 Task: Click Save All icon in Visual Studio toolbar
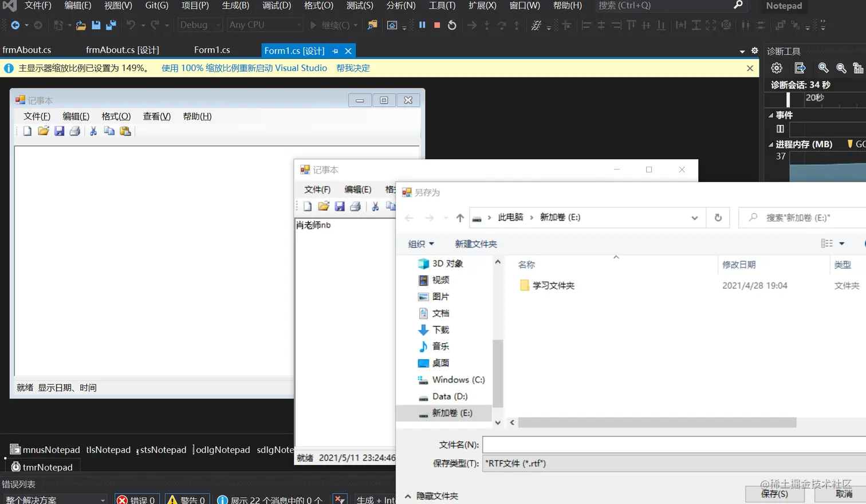pos(111,25)
